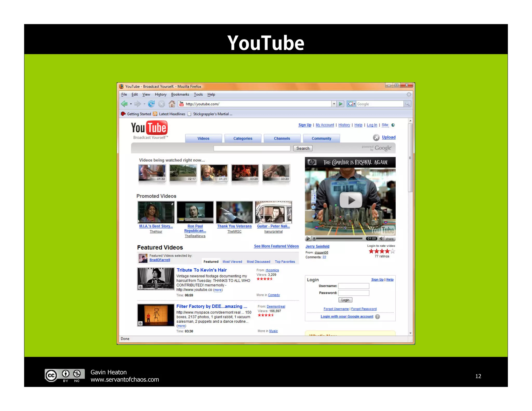
Task: Click the stop loading icon
Action: [162, 104]
